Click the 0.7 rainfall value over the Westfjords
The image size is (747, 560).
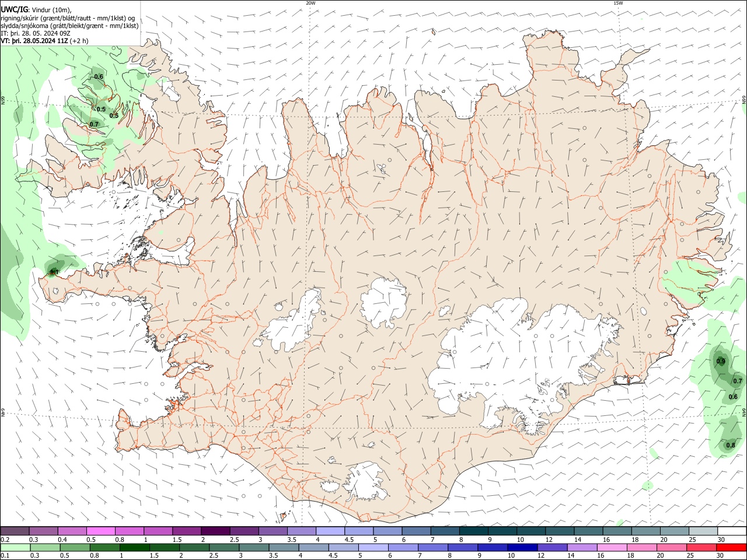tap(94, 124)
